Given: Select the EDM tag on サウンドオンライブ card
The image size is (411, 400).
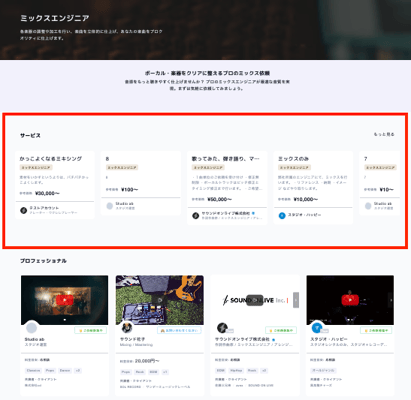Looking at the screenshot, I should click(x=221, y=370).
